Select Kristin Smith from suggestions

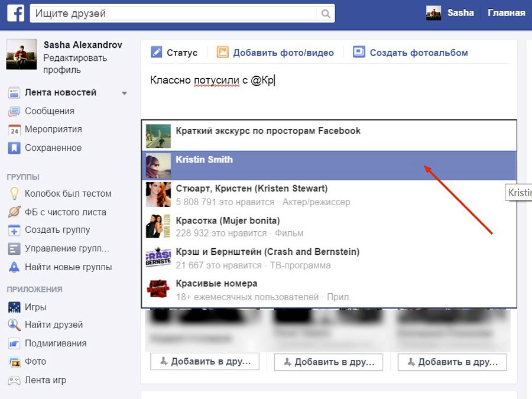(329, 166)
